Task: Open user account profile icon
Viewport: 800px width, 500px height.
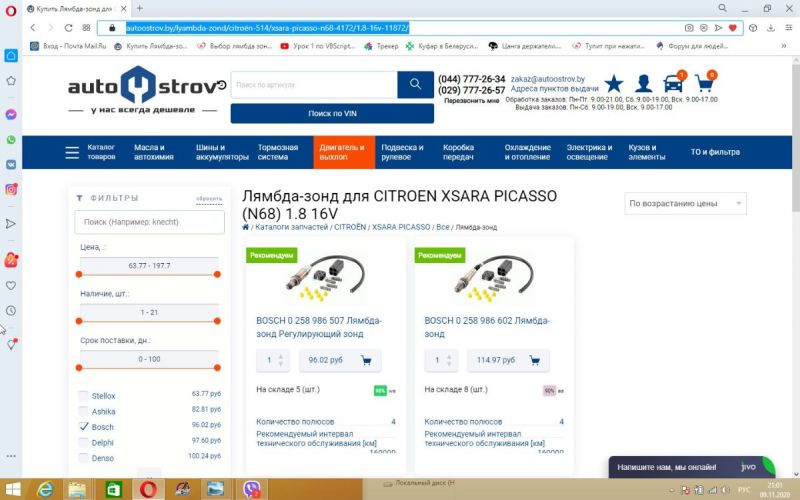Action: (x=644, y=84)
